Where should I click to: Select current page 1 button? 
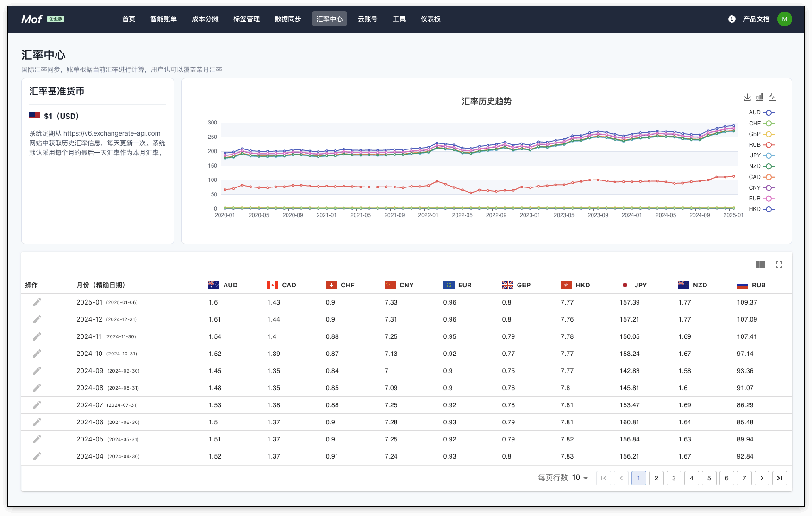coord(638,478)
